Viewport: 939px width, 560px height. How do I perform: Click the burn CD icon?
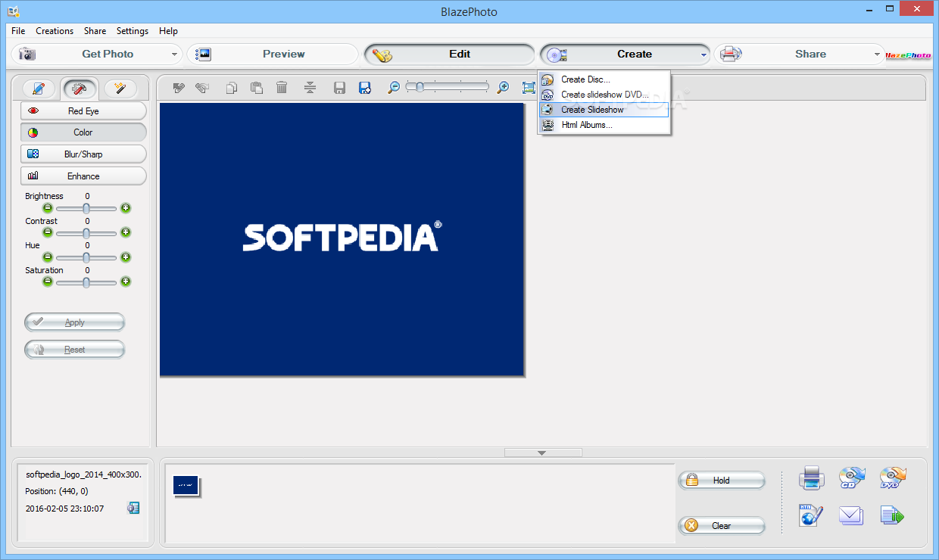click(852, 478)
